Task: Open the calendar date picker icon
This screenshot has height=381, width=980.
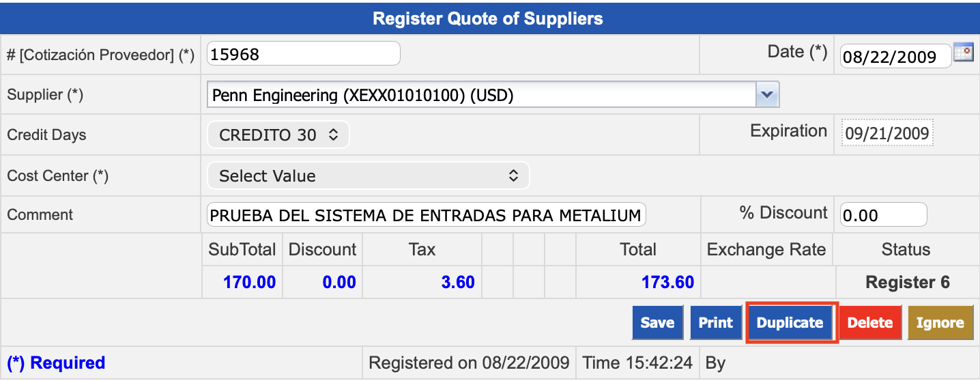Action: (x=963, y=53)
